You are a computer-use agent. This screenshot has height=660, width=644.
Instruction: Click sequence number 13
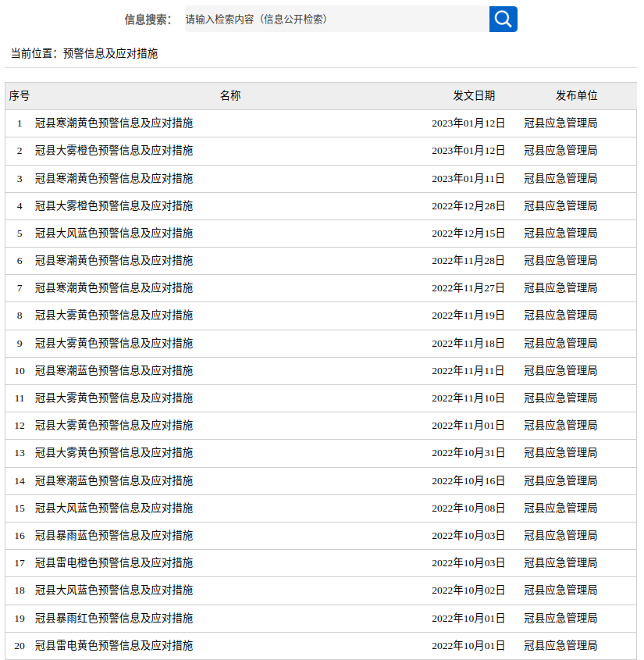click(x=20, y=453)
